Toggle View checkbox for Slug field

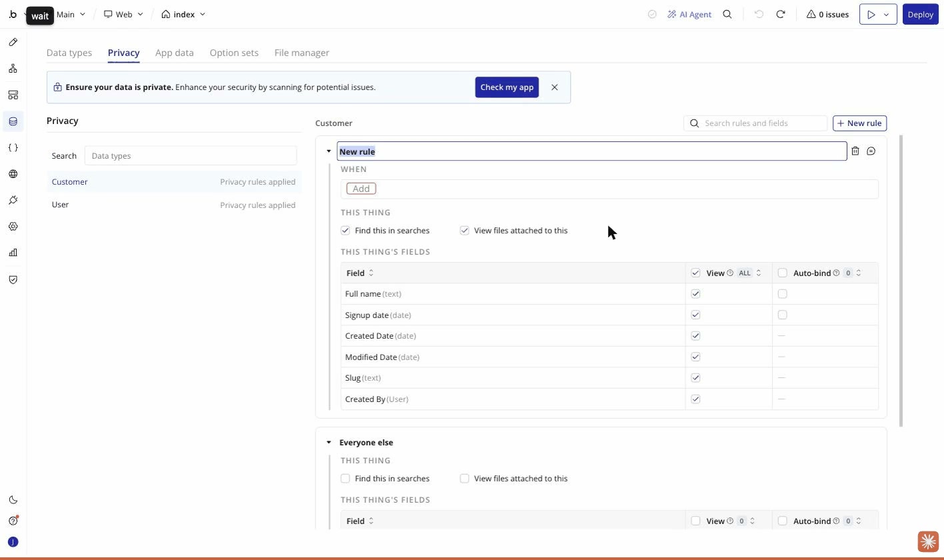pyautogui.click(x=695, y=378)
